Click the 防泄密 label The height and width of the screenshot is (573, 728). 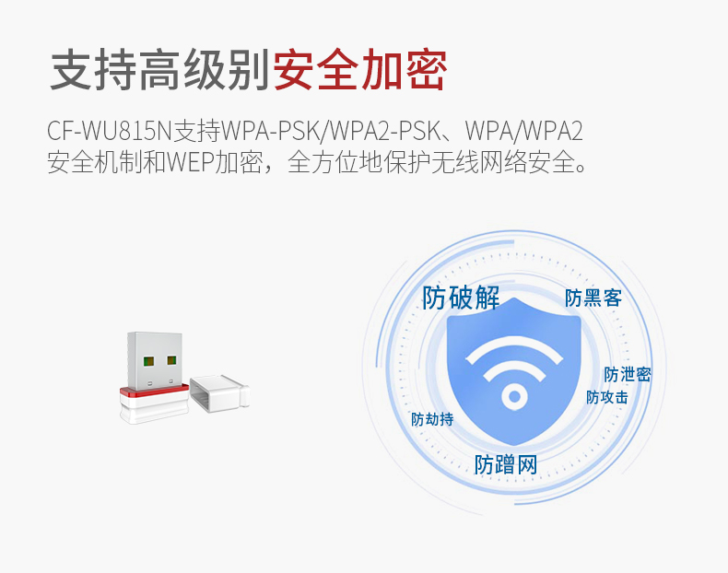(628, 374)
